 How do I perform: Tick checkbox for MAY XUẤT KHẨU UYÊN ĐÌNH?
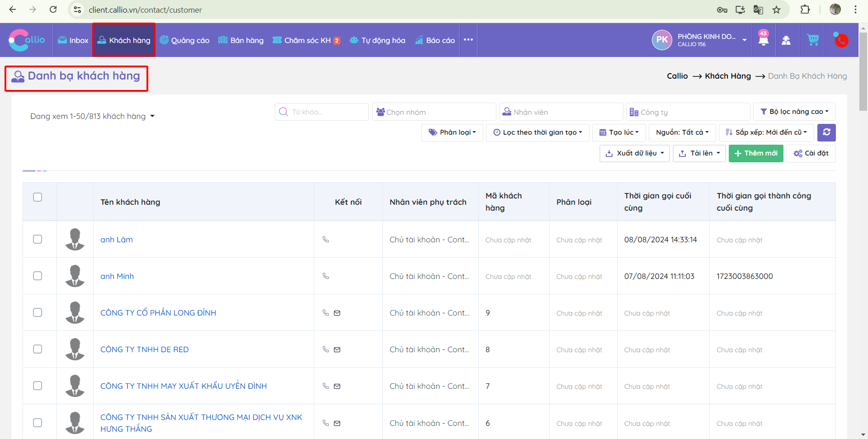tap(38, 386)
